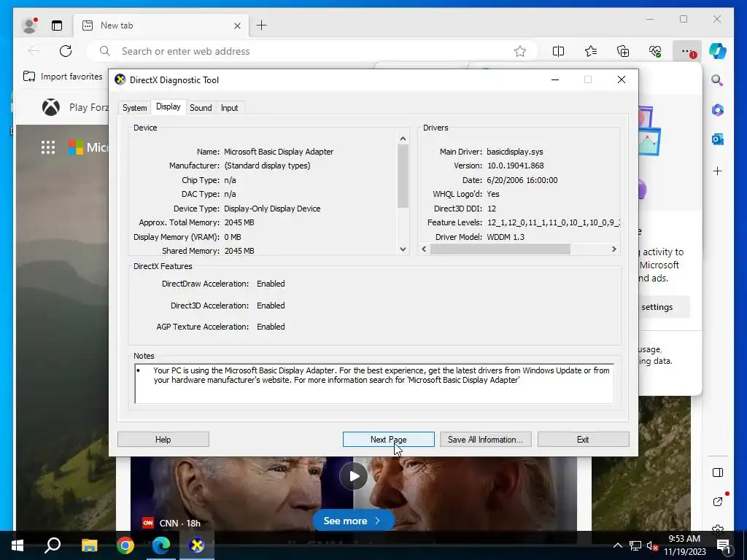This screenshot has height=560, width=747.
Task: Click DirectDraw Acceleration 'Enabled' value
Action: click(x=271, y=284)
